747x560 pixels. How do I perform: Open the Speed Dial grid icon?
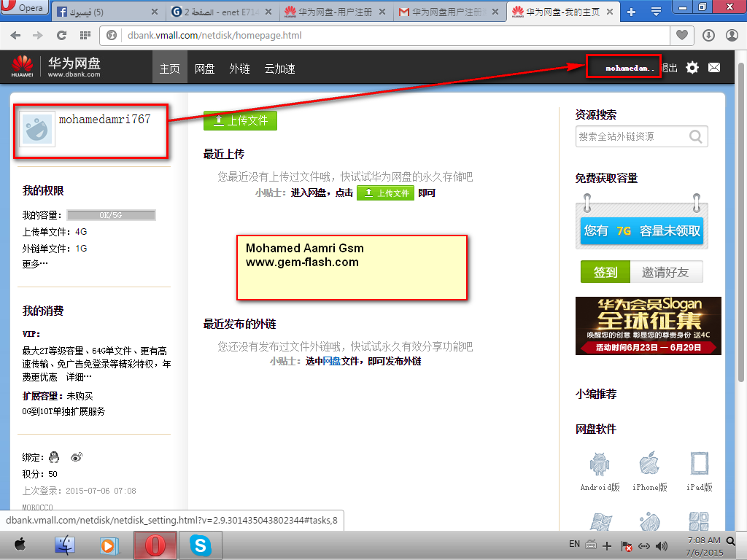click(85, 35)
